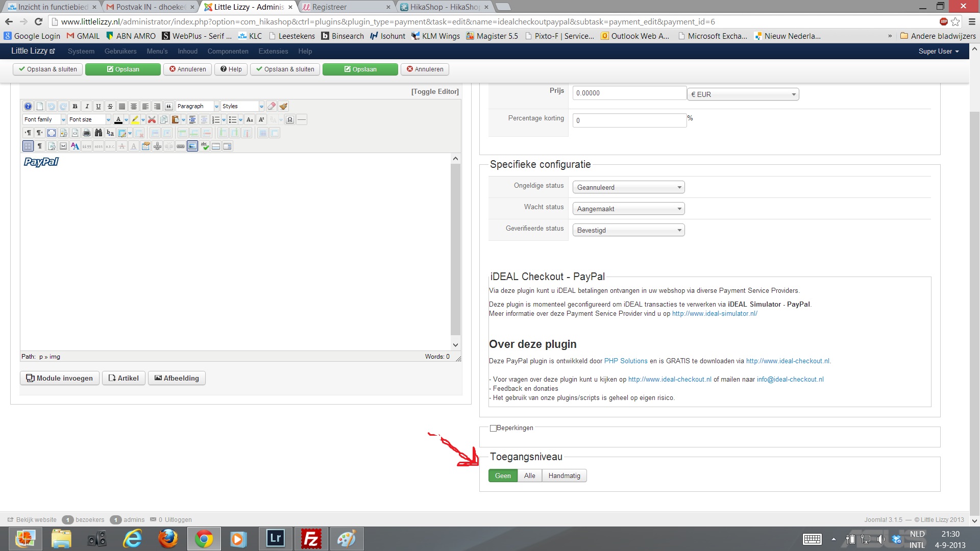
Task: Click the Percentage korting input field
Action: tap(629, 120)
